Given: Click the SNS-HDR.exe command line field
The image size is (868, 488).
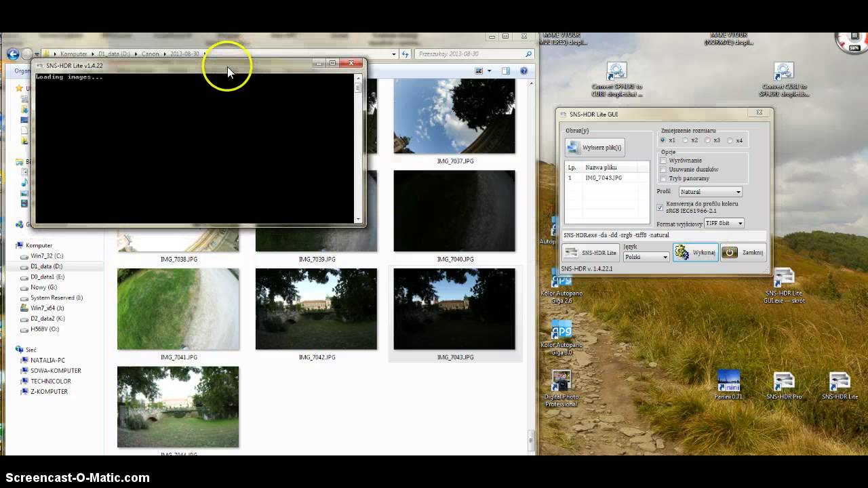Looking at the screenshot, I should pyautogui.click(x=664, y=235).
